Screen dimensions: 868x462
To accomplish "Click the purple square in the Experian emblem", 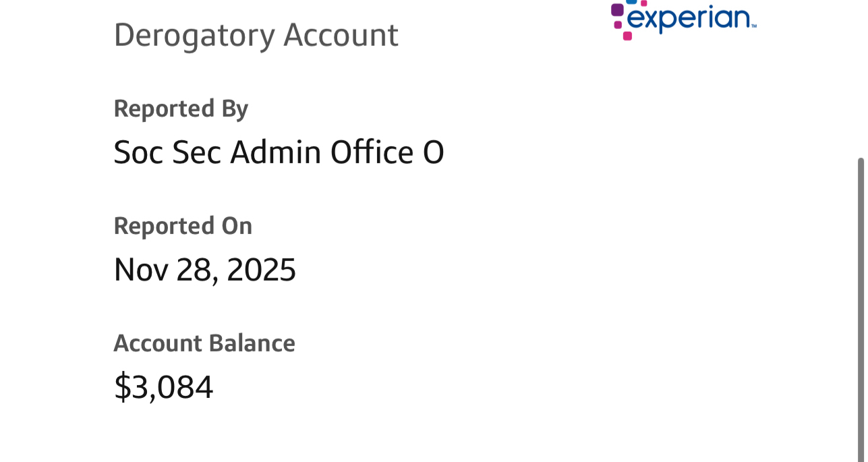I will pyautogui.click(x=617, y=9).
